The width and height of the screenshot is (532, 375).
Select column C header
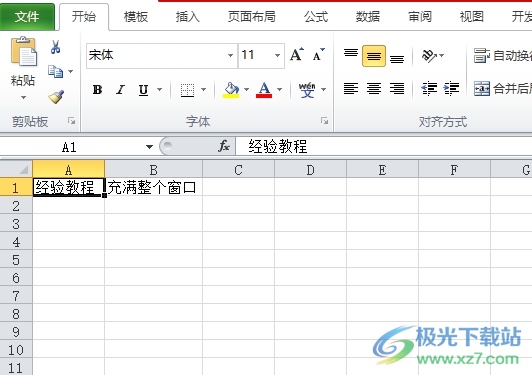pyautogui.click(x=239, y=169)
